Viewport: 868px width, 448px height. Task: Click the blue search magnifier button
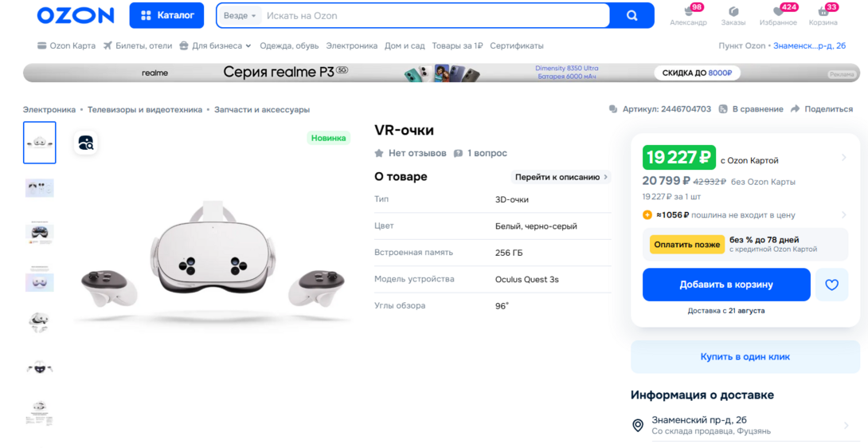pyautogui.click(x=631, y=15)
